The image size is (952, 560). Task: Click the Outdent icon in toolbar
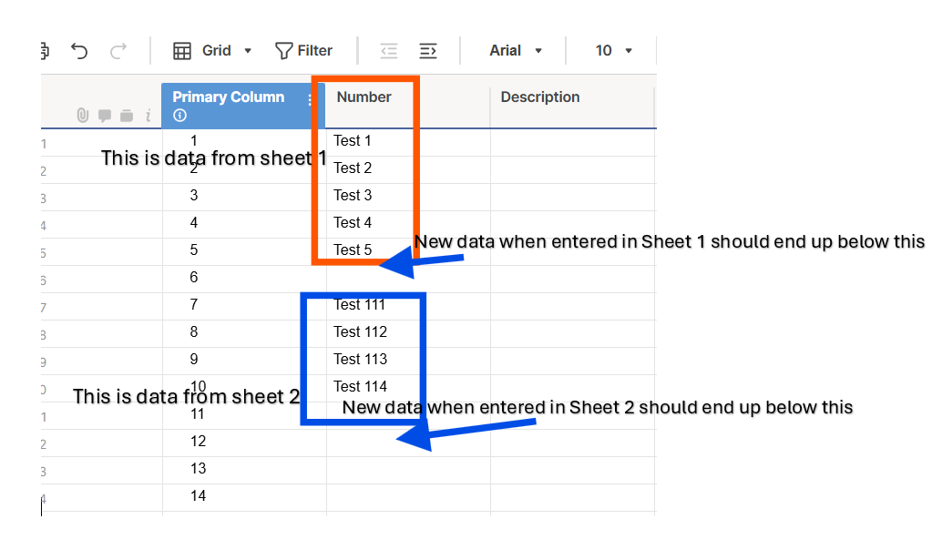(x=389, y=51)
